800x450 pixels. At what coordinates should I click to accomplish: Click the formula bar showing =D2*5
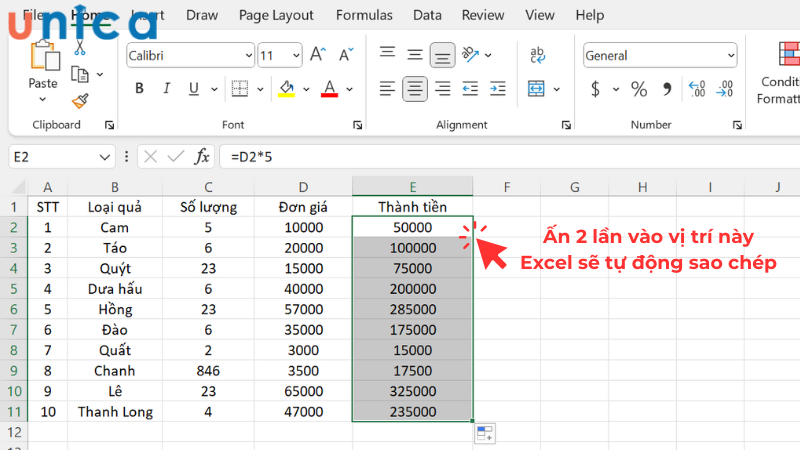tap(509, 157)
